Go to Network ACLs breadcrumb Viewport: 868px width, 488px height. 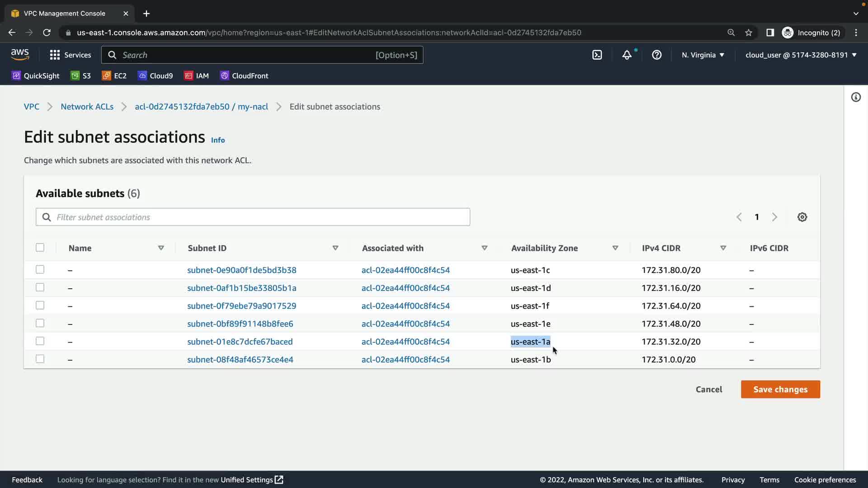click(x=87, y=107)
